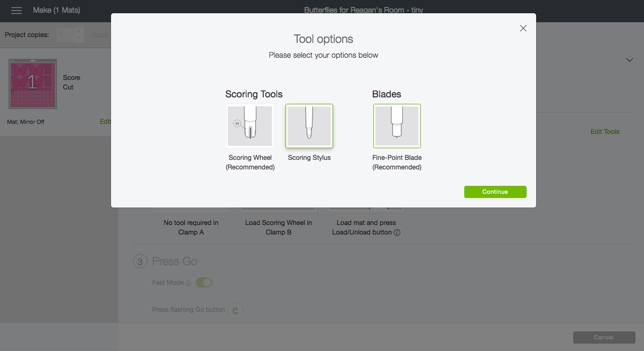Increase Project copies with the stepper arrows
This screenshot has width=644, height=351.
pyautogui.click(x=79, y=31)
